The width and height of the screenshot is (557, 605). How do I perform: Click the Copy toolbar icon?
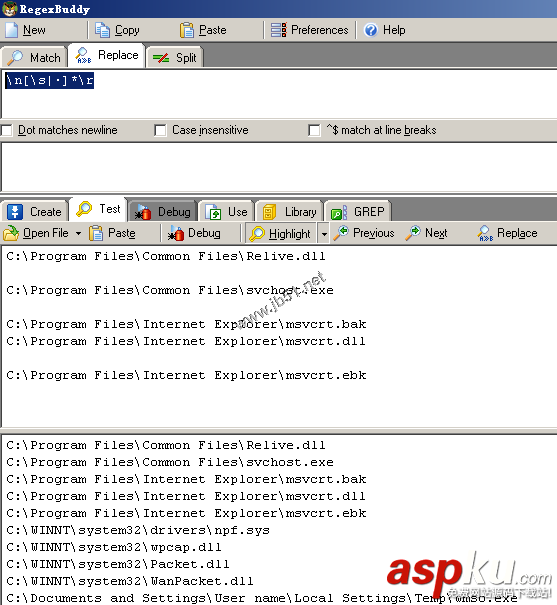[x=103, y=30]
